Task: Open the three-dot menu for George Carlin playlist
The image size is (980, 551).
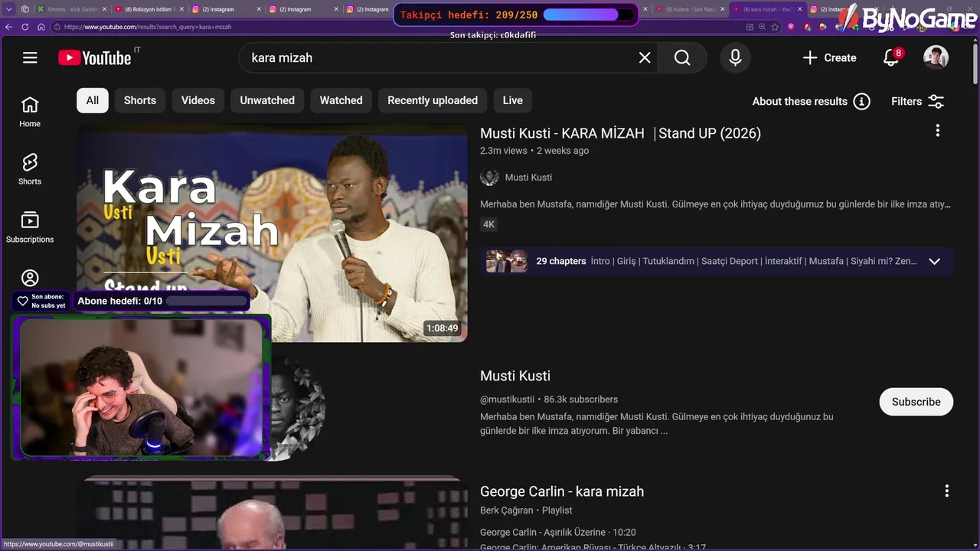Action: [x=946, y=491]
